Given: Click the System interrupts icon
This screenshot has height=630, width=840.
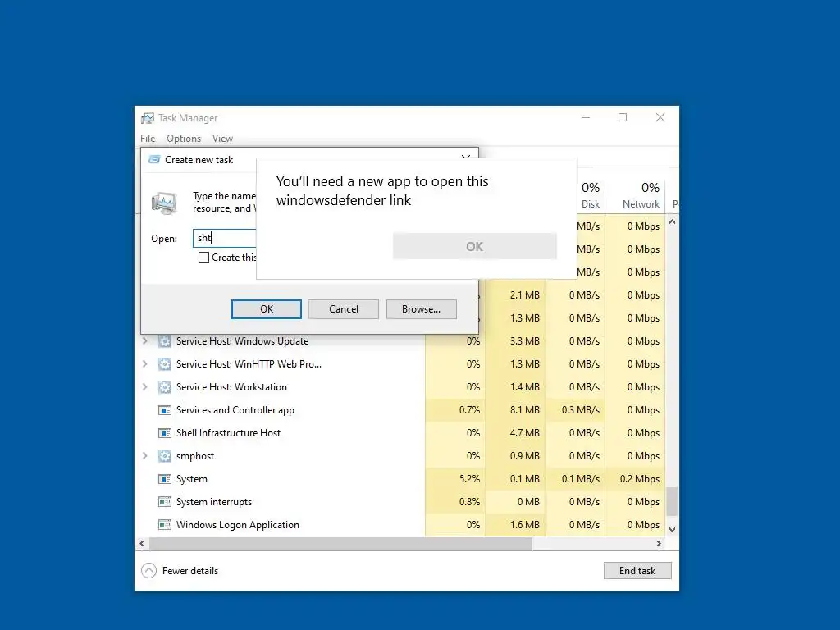Looking at the screenshot, I should pyautogui.click(x=164, y=502).
